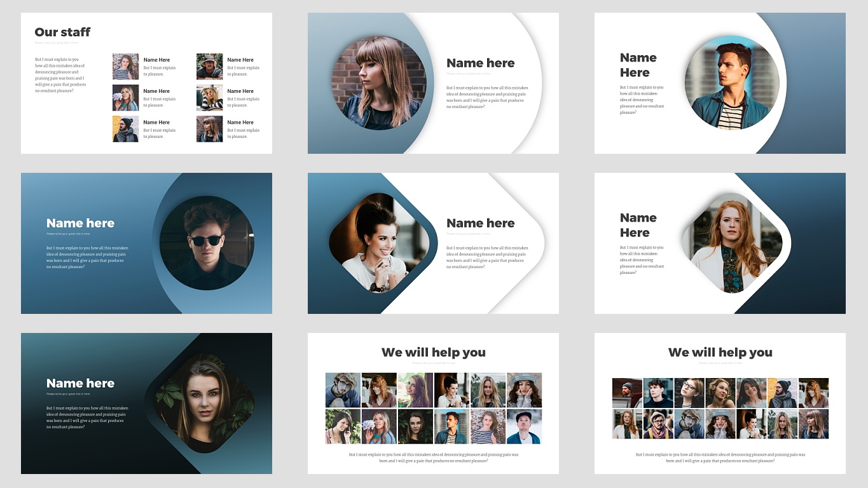Click 'Name here' title on dark sunglasses slide
Viewport: 868px width, 488px height.
pos(80,223)
